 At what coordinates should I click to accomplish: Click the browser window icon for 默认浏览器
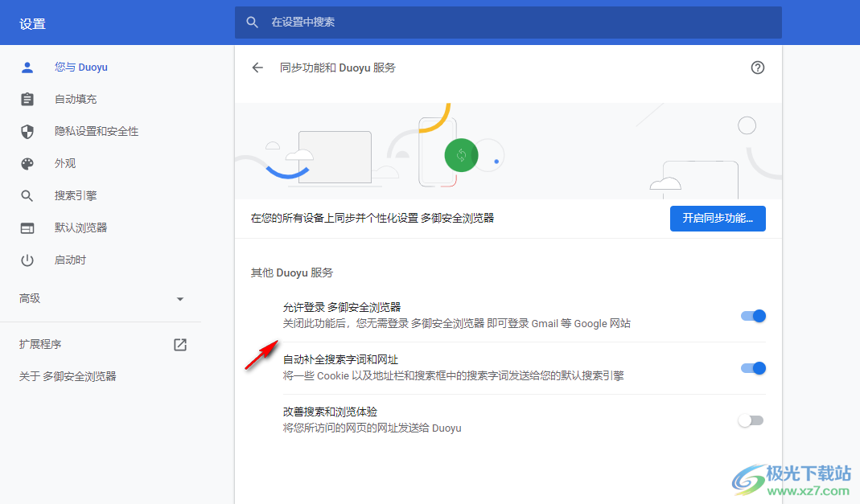coord(27,228)
